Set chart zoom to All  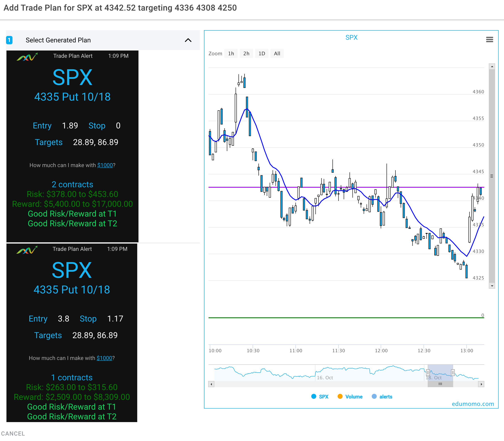pyautogui.click(x=277, y=53)
